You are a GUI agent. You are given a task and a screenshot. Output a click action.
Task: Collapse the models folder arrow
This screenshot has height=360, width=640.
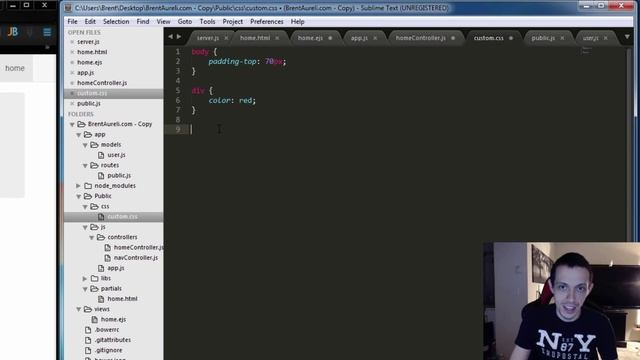tap(85, 145)
